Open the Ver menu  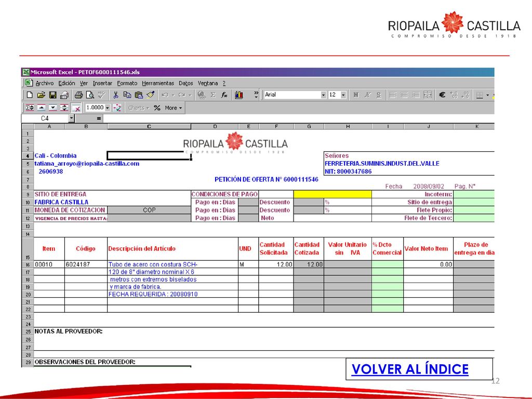[x=84, y=83]
